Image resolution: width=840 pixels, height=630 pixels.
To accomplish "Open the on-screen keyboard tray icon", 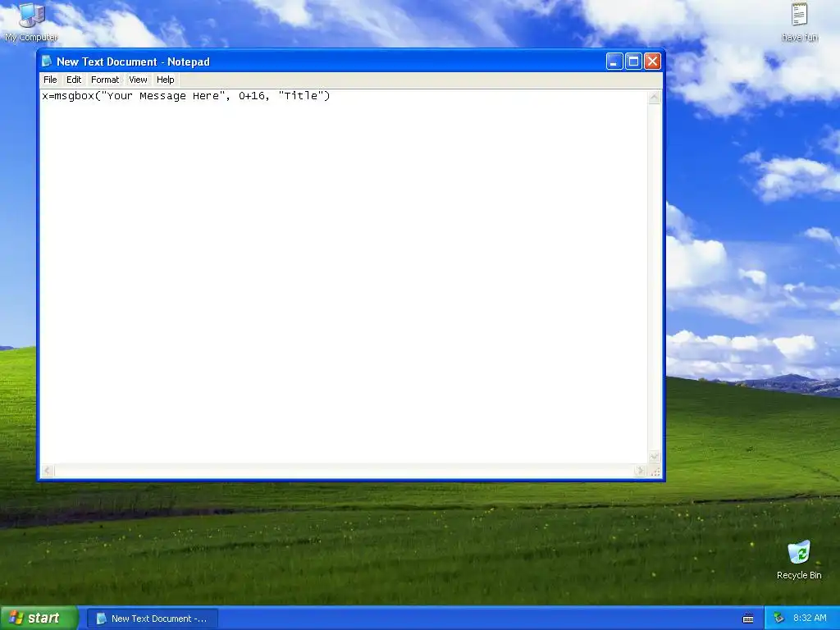I will [x=748, y=619].
